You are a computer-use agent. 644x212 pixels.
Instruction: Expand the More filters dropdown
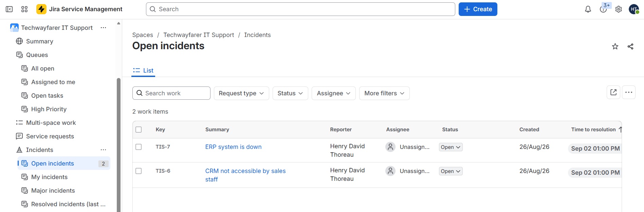point(384,93)
